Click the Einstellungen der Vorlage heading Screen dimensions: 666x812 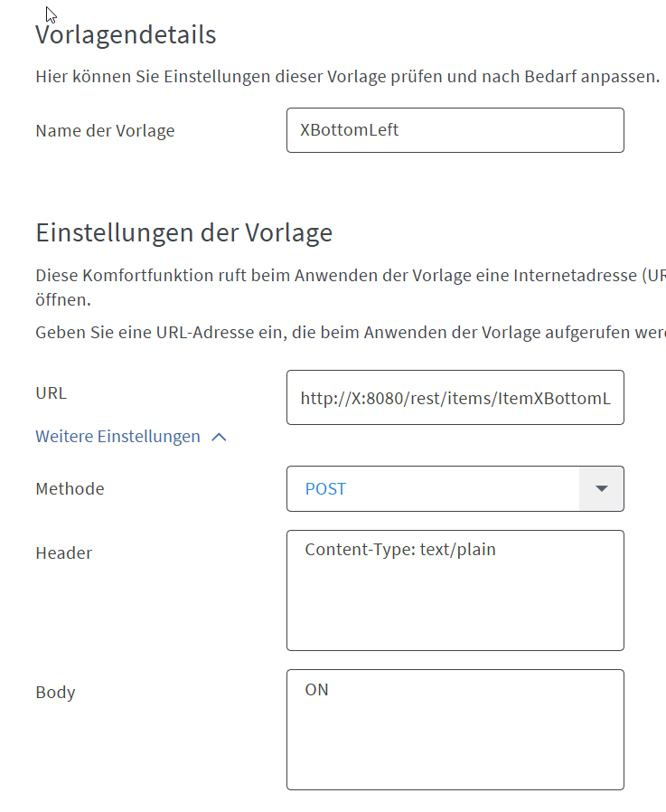tap(183, 232)
